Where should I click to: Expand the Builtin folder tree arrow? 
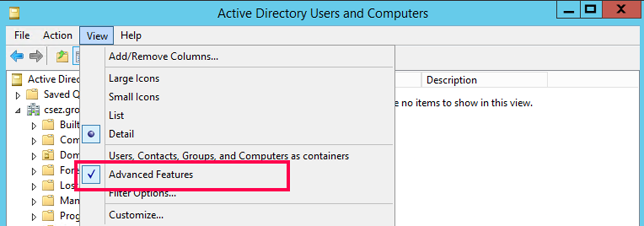(35, 126)
